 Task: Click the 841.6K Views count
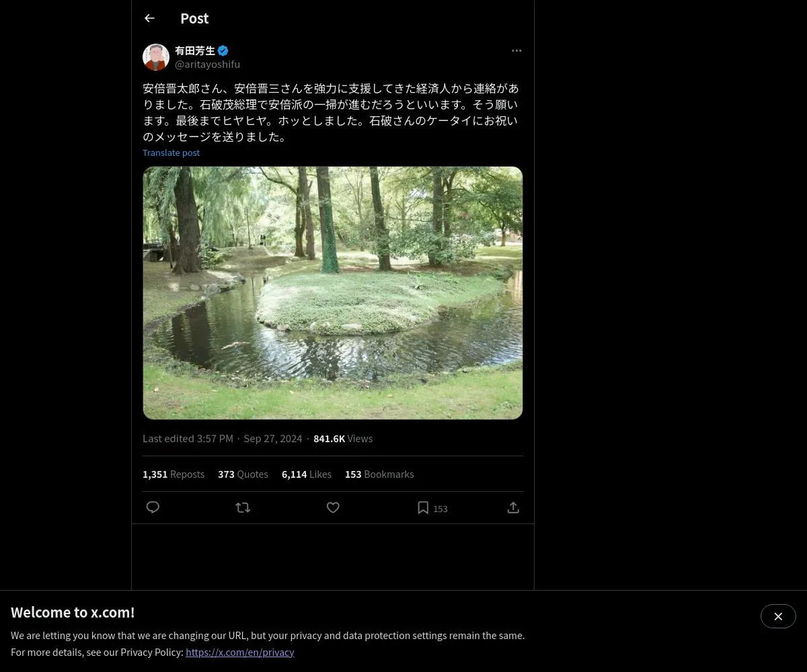click(343, 439)
